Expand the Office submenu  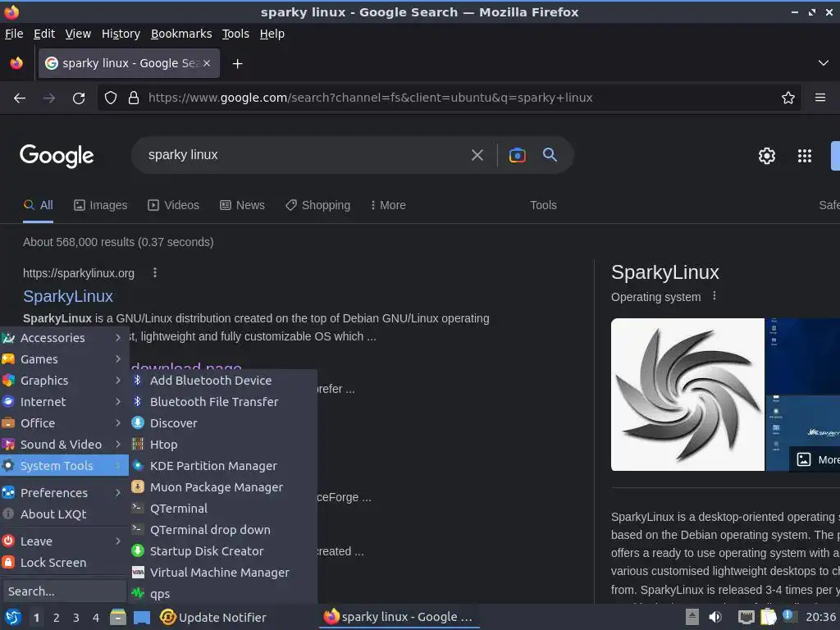[x=64, y=423]
